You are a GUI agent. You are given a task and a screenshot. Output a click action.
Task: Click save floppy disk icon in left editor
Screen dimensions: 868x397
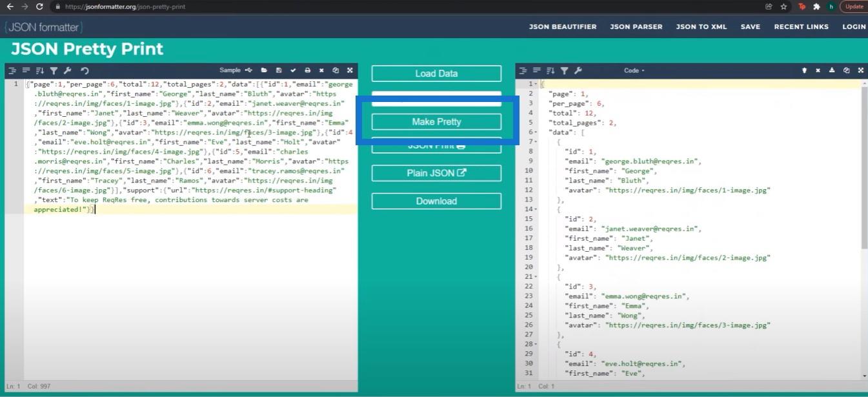(x=279, y=70)
